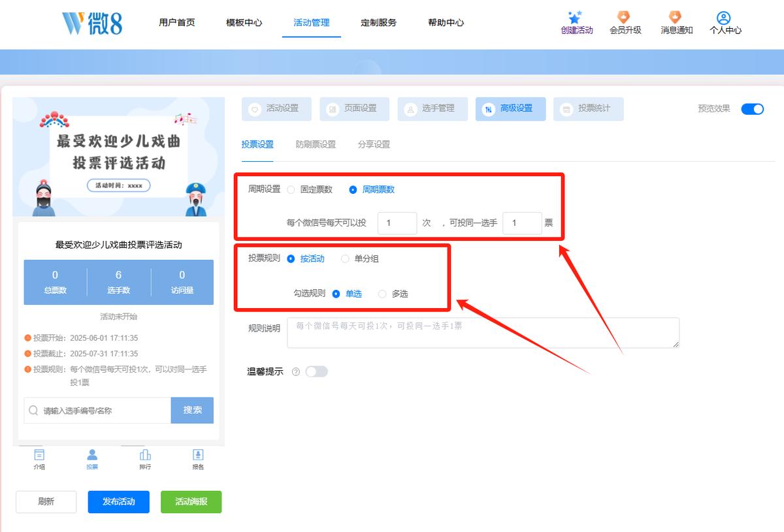Open 创建活动 star icon
Image resolution: width=784 pixels, height=532 pixels.
[x=575, y=18]
